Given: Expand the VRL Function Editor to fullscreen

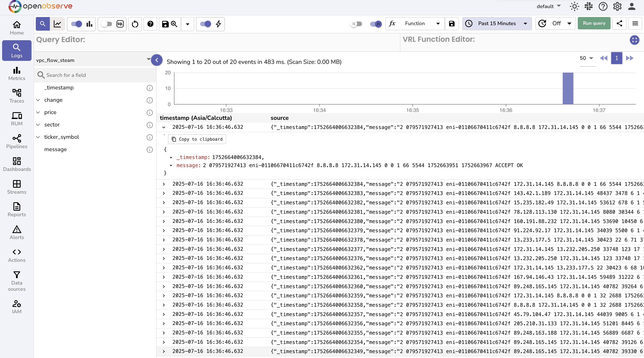Looking at the screenshot, I should click(634, 40).
